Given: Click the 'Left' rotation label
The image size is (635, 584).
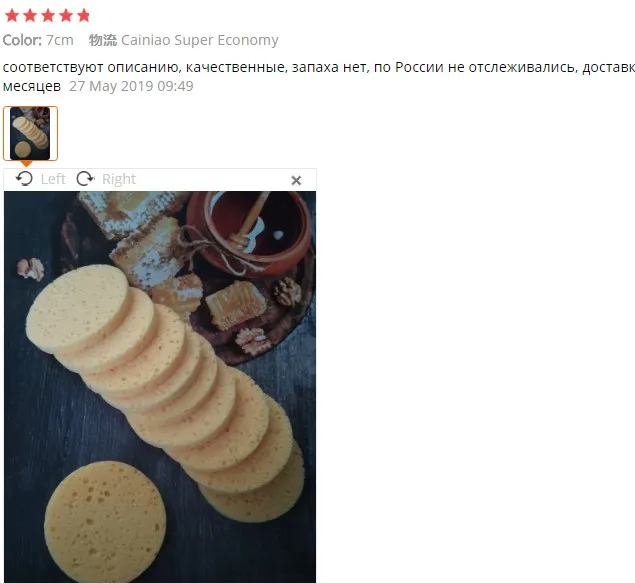Looking at the screenshot, I should click(53, 179).
